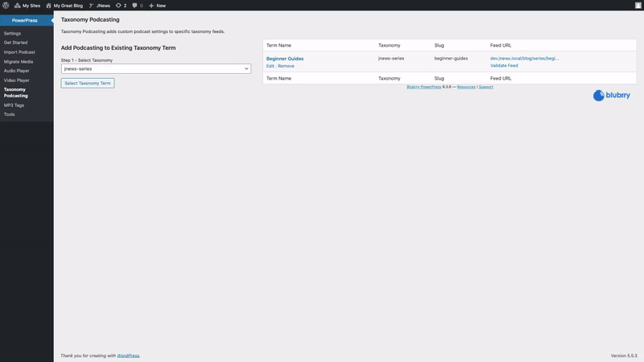
Task: Open the MP3 Tags menu item
Action: pos(14,105)
